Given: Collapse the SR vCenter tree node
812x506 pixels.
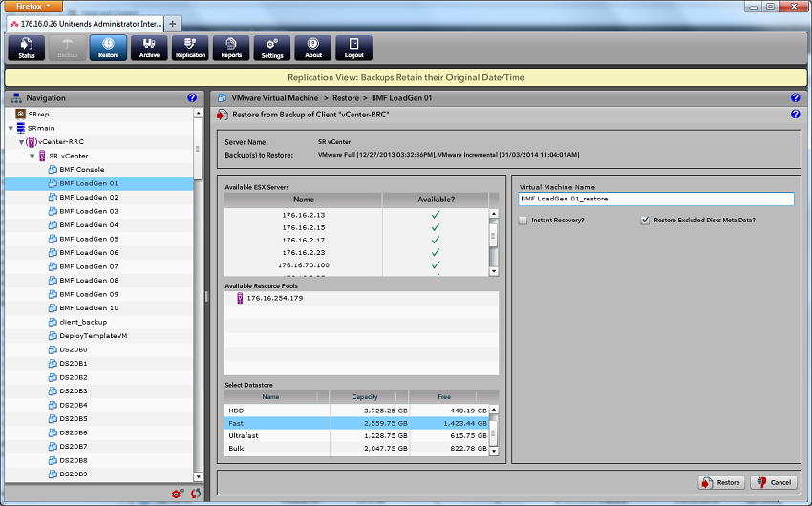Looking at the screenshot, I should [x=32, y=157].
